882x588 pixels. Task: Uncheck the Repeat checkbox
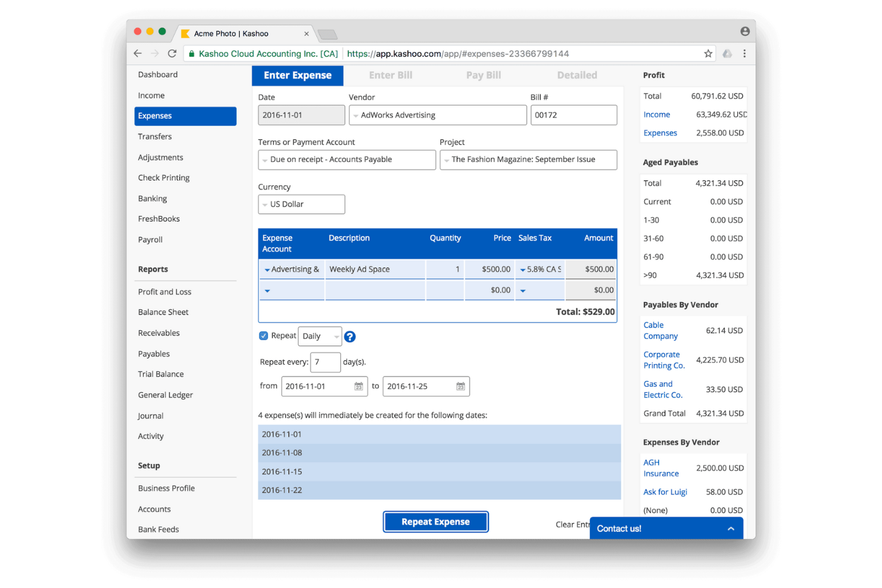(263, 335)
